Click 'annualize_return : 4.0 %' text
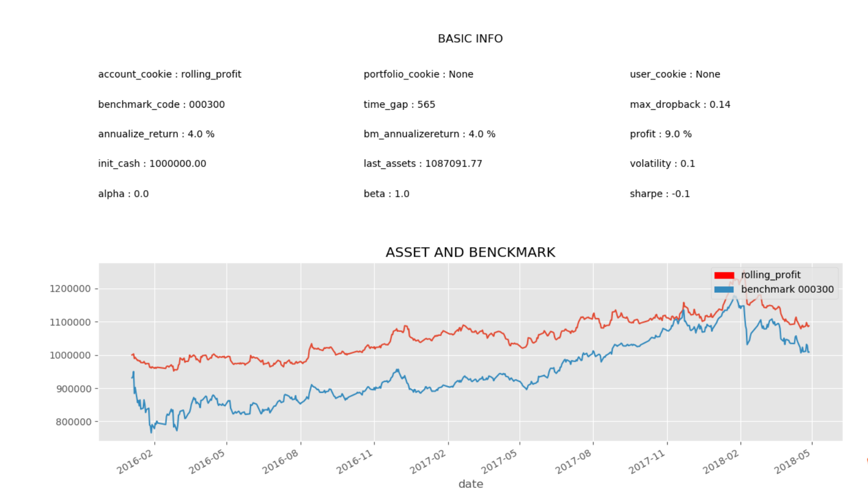The height and width of the screenshot is (495, 868). tap(156, 134)
